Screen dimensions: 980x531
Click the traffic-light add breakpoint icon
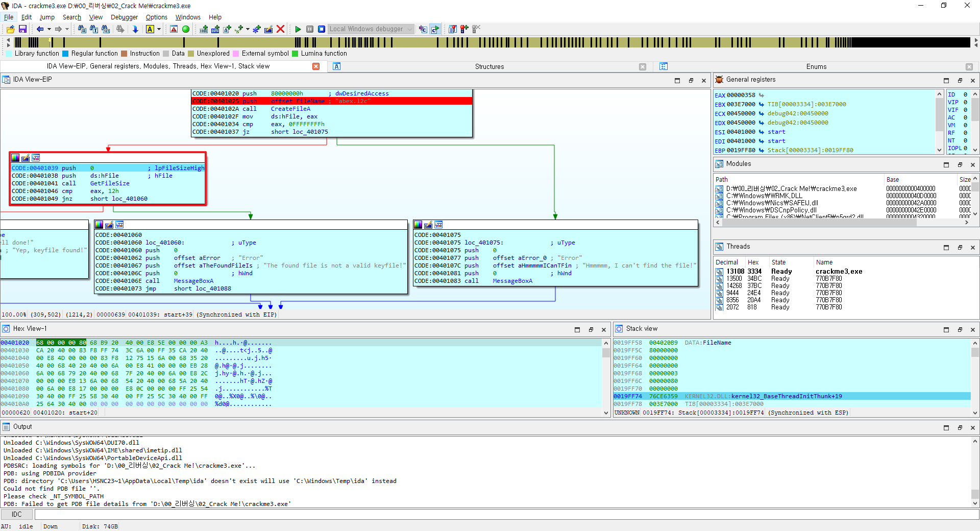point(464,29)
